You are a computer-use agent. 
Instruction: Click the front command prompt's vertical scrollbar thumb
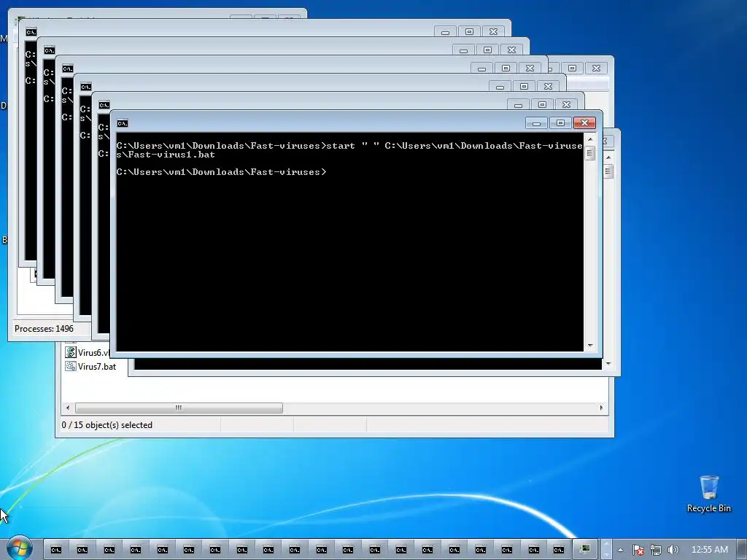[x=590, y=153]
